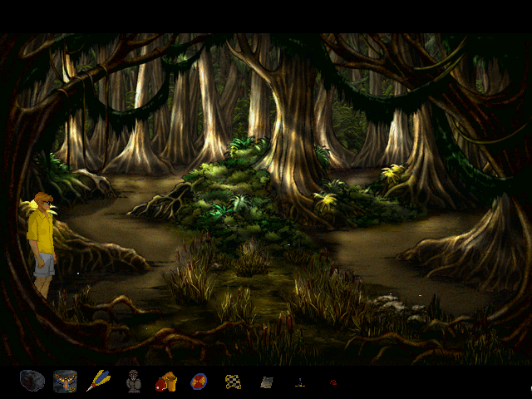
Task: Select the dark rock inventory item
Action: point(32,381)
